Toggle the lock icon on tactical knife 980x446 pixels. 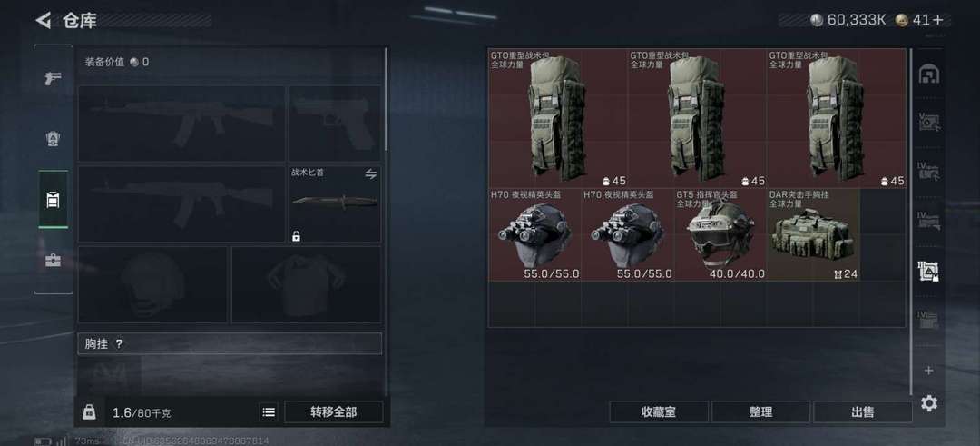pyautogui.click(x=296, y=236)
